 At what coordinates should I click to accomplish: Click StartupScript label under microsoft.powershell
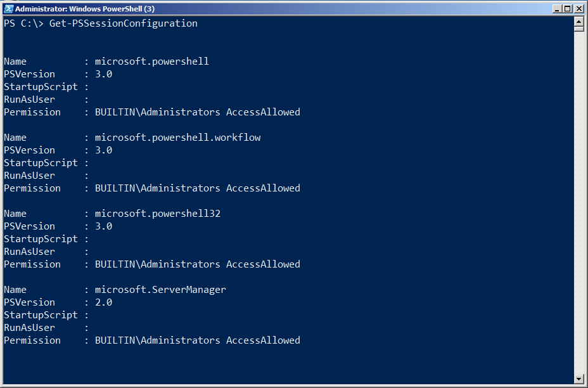click(x=41, y=87)
